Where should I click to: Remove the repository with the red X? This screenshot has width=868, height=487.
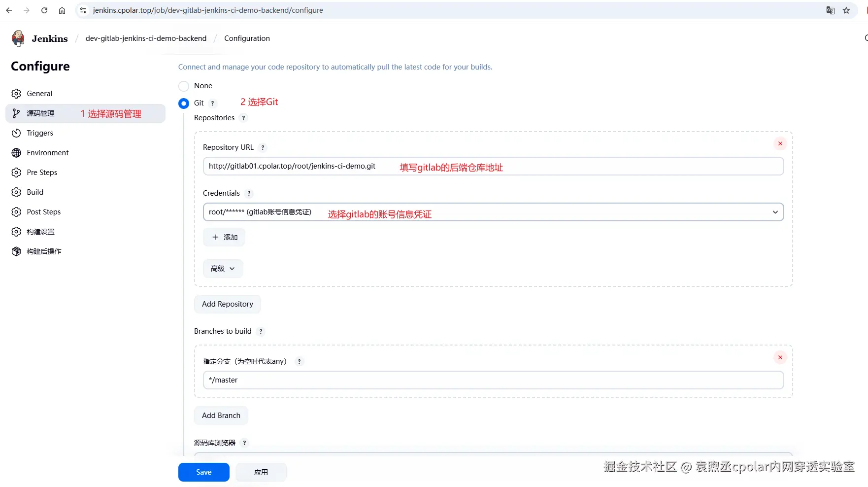tap(780, 143)
